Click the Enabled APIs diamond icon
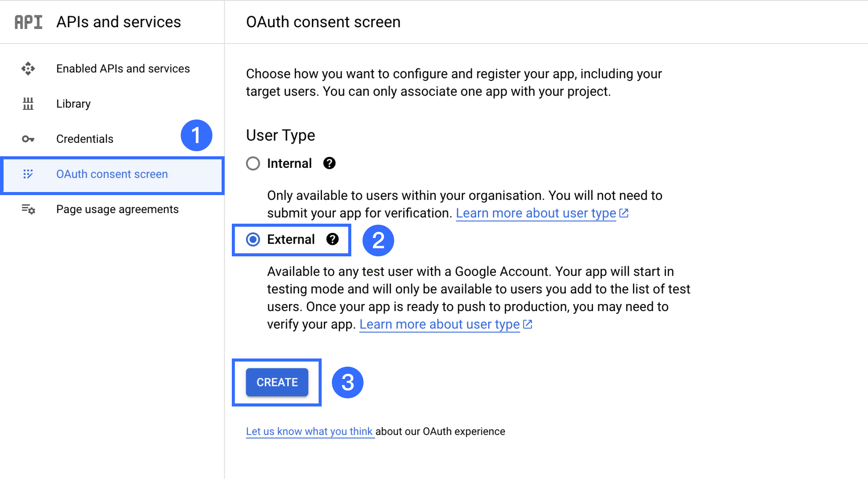The image size is (868, 479). click(x=28, y=68)
